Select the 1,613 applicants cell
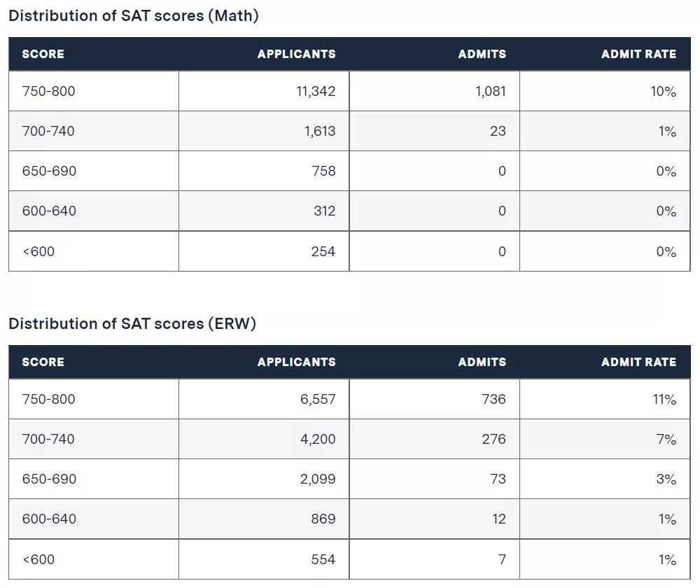The height and width of the screenshot is (588, 700). click(320, 131)
